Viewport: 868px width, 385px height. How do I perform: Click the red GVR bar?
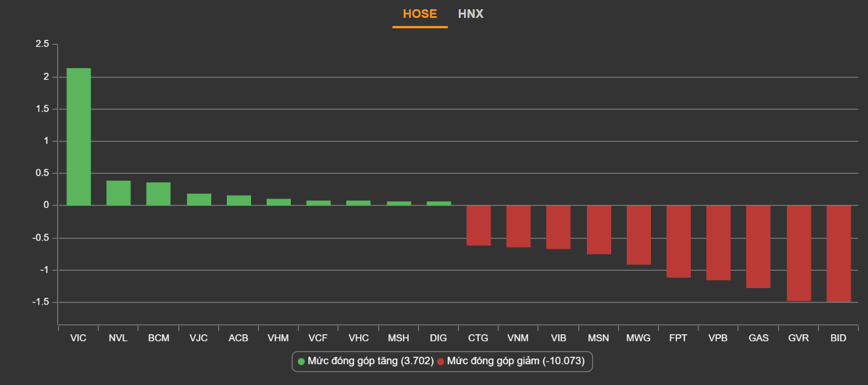pos(798,253)
